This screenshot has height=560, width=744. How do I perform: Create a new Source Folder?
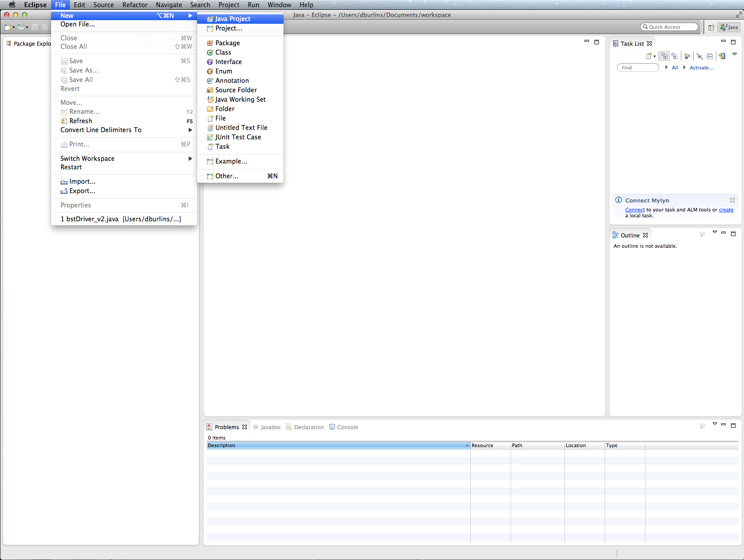pos(240,90)
